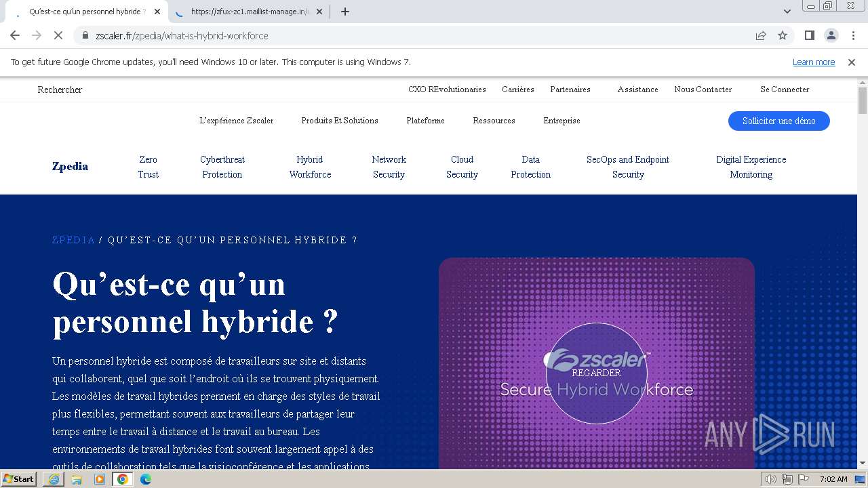Select Network Security category

tap(389, 167)
